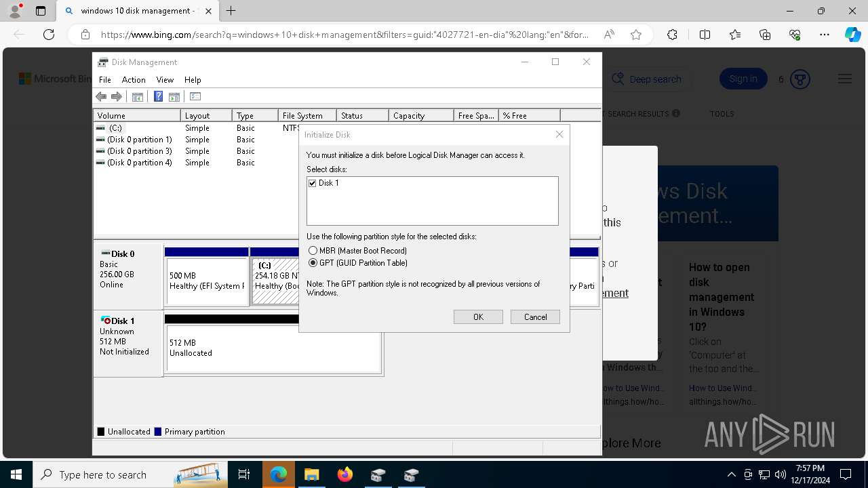Image resolution: width=868 pixels, height=488 pixels.
Task: Add page to favorites with star icon
Action: (x=636, y=35)
